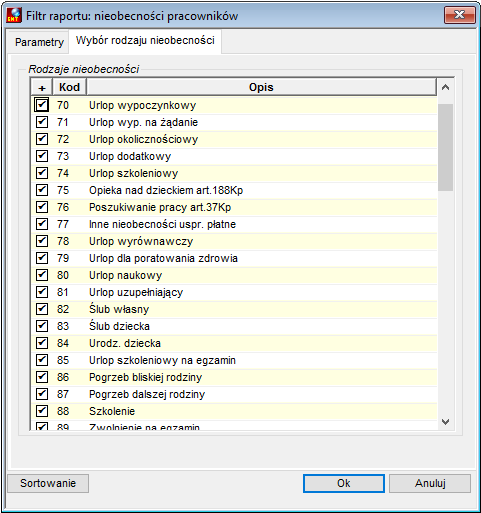
Task: Toggle checkbox for 71 Urlop wyp. na żądanie
Action: [42, 122]
